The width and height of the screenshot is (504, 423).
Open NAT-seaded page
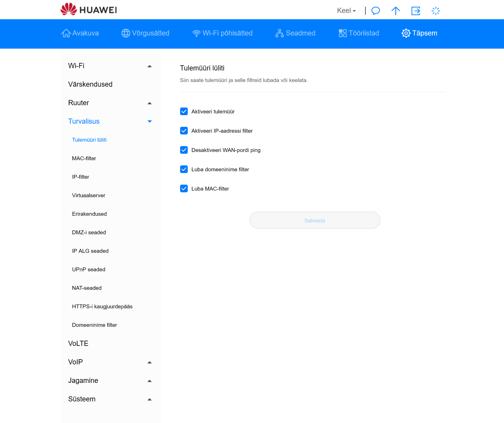coord(87,288)
